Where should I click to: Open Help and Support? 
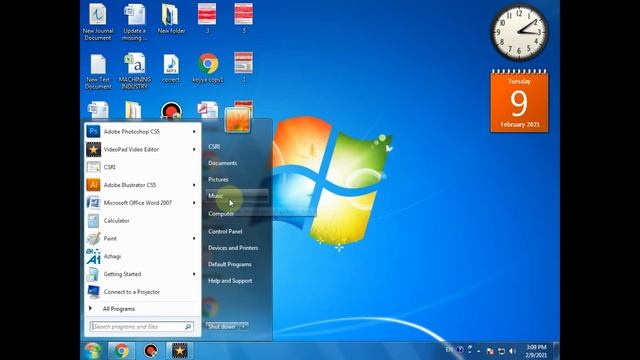(230, 281)
